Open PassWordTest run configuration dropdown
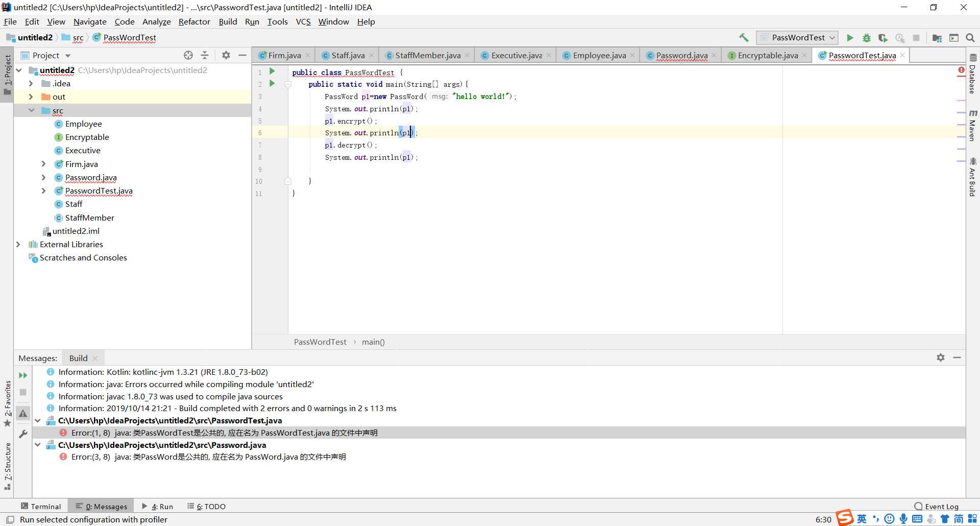 click(797, 38)
